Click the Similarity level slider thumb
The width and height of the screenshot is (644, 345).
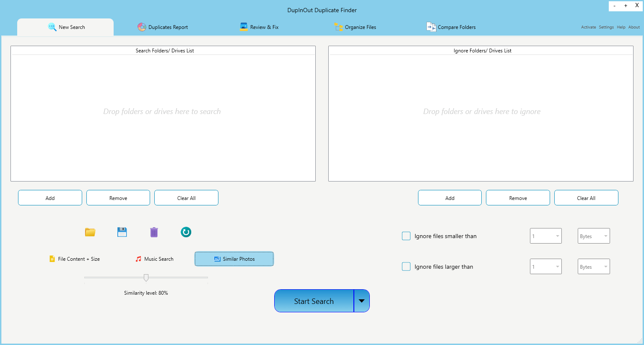[146, 278]
